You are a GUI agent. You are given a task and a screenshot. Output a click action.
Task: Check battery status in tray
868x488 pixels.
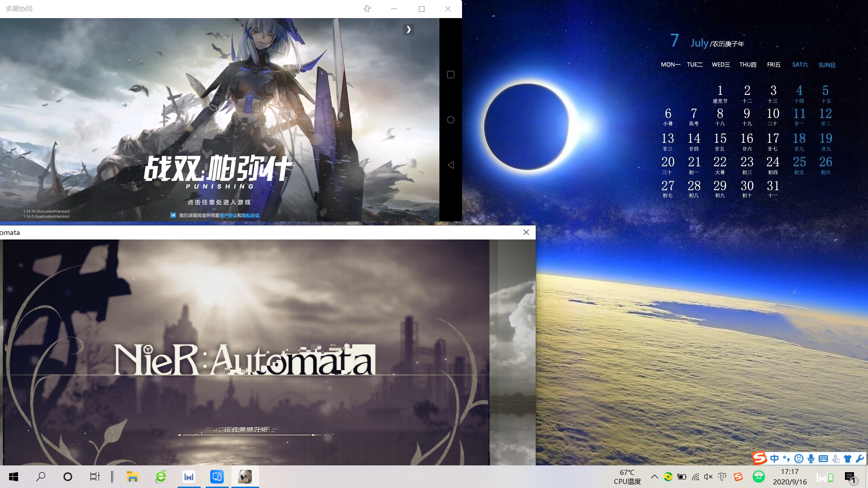(x=682, y=477)
